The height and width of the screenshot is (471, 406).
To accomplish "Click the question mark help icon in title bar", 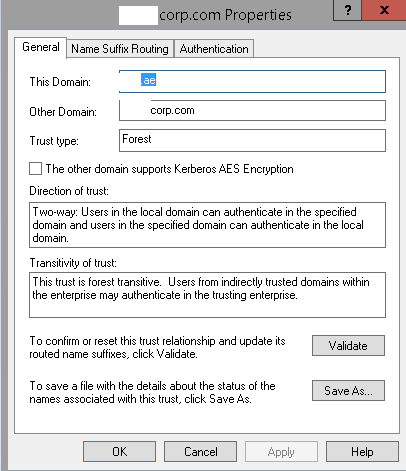I will [x=347, y=10].
